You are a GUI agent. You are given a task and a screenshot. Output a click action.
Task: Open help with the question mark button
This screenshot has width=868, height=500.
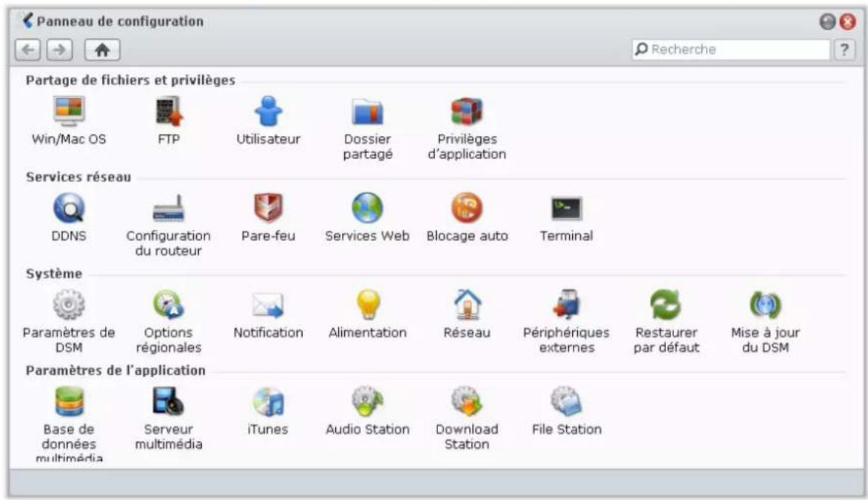tap(844, 50)
